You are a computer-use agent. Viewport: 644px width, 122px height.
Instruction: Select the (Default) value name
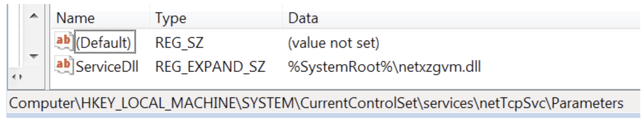105,42
